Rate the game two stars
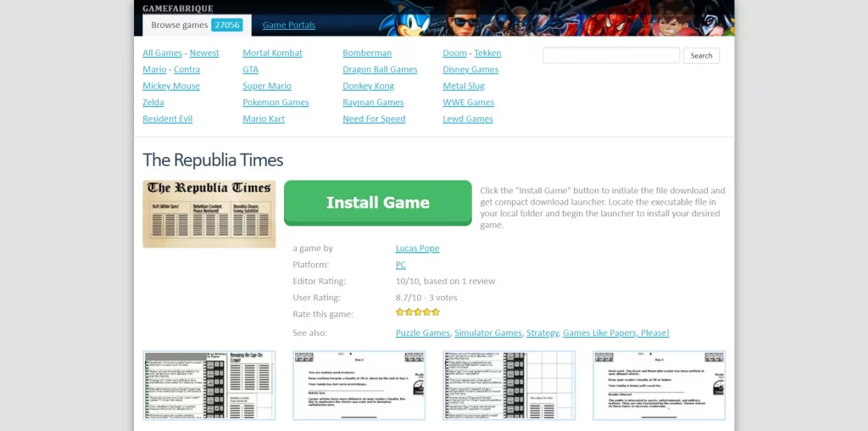868x431 pixels. click(409, 312)
